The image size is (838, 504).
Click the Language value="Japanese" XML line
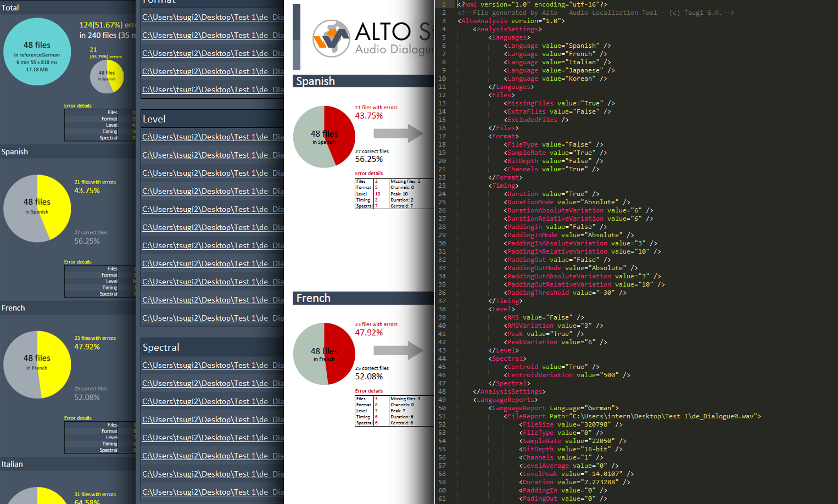click(x=559, y=70)
